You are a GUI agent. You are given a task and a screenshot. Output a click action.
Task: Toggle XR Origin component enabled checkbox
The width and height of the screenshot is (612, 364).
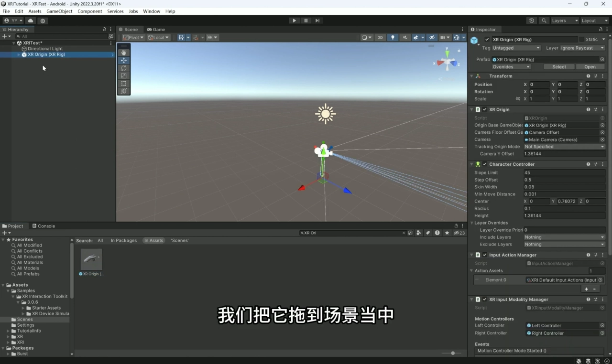[x=484, y=109]
